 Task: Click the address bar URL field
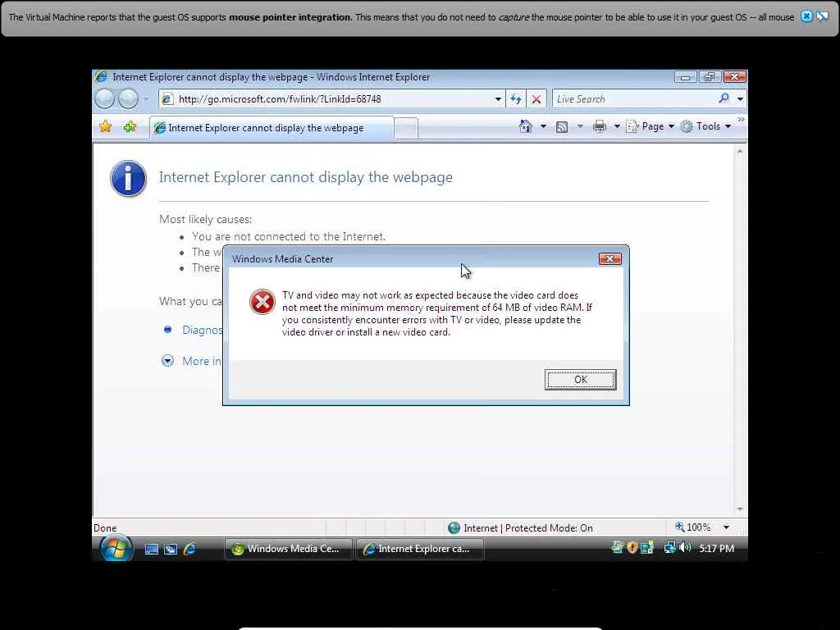point(330,99)
